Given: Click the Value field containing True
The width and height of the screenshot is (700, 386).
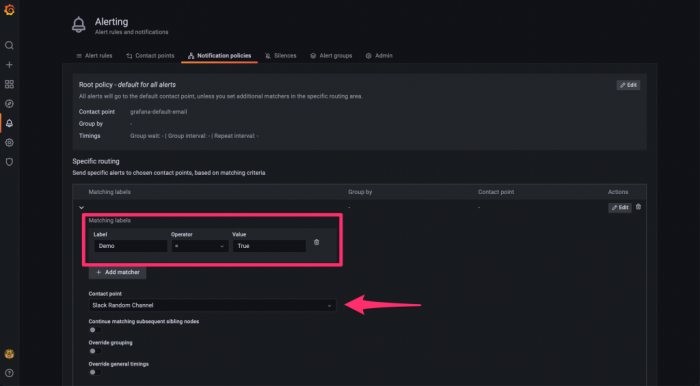Looking at the screenshot, I should click(x=269, y=246).
